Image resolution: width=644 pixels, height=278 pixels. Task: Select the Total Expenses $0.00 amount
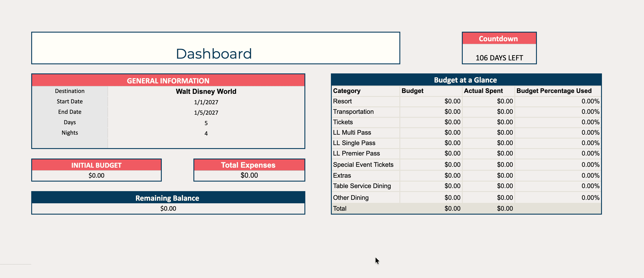pos(249,175)
